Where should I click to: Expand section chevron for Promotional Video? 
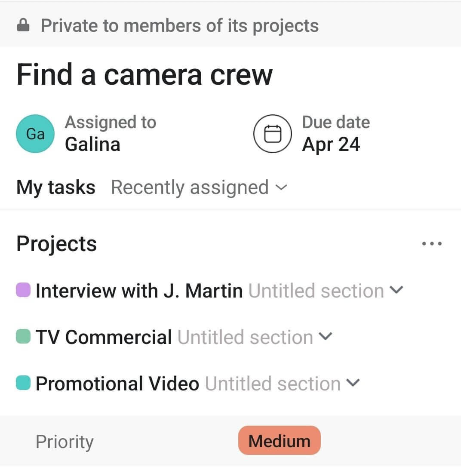pos(353,383)
